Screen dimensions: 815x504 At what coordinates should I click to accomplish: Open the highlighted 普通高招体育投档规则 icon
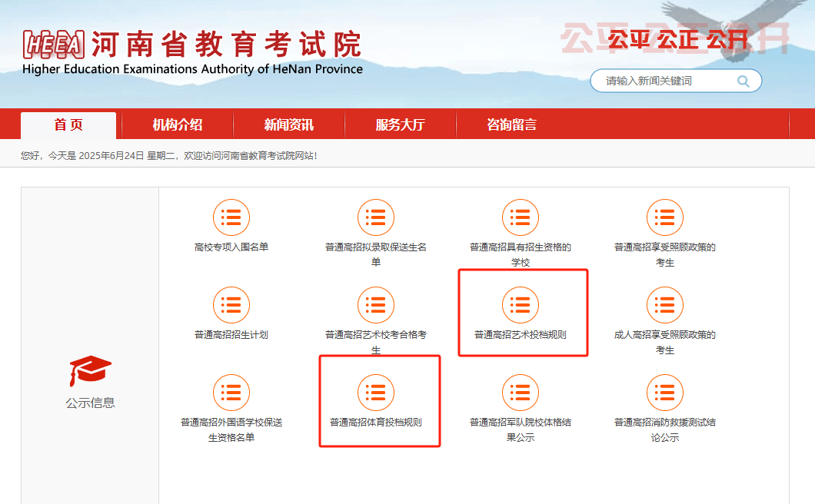[376, 393]
